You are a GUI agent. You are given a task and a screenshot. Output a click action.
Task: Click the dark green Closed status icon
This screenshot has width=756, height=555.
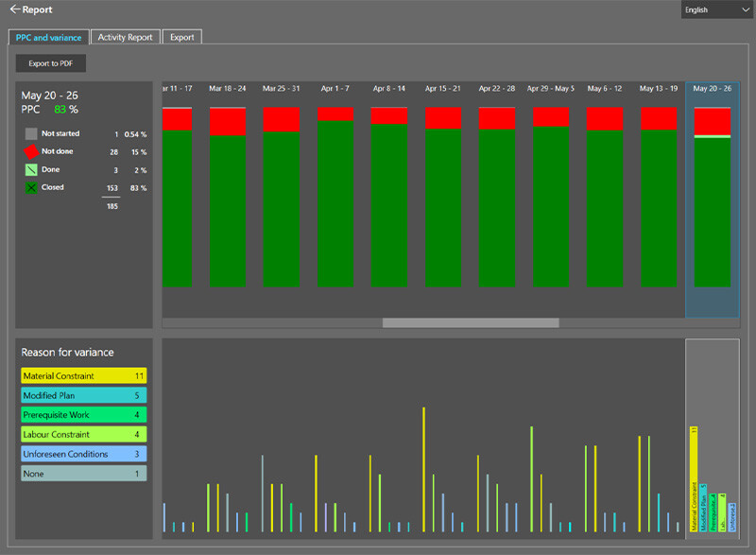pos(31,187)
